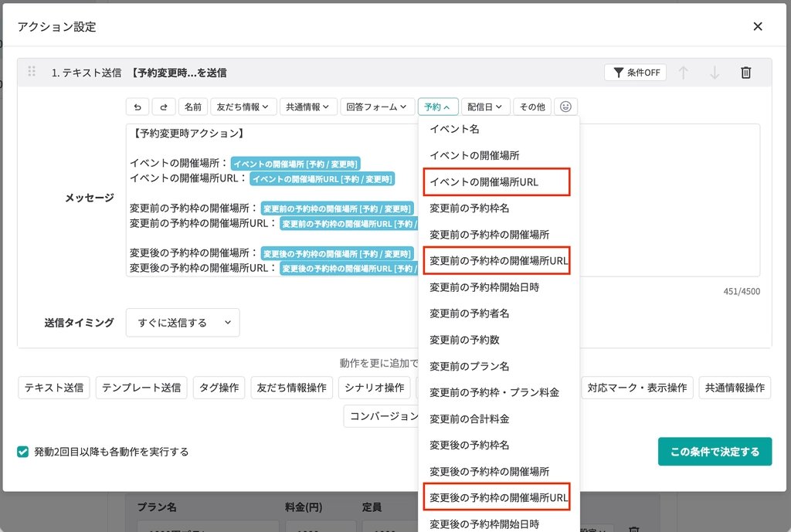Screen dimensions: 791x532
Task: Select 変更後の予約枠名 menu entry
Action: (x=499, y=446)
